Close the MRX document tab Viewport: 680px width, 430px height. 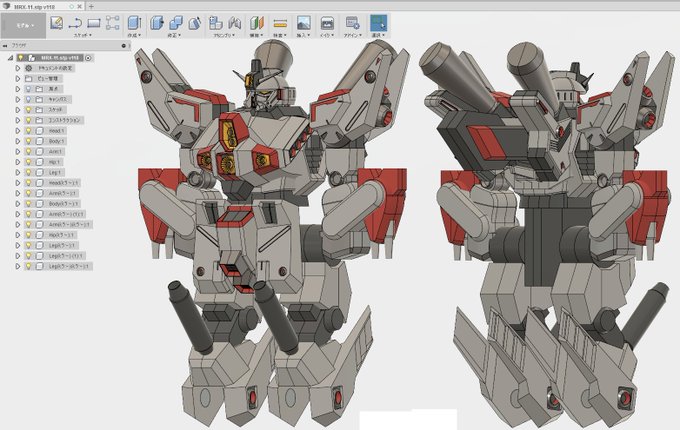point(80,7)
